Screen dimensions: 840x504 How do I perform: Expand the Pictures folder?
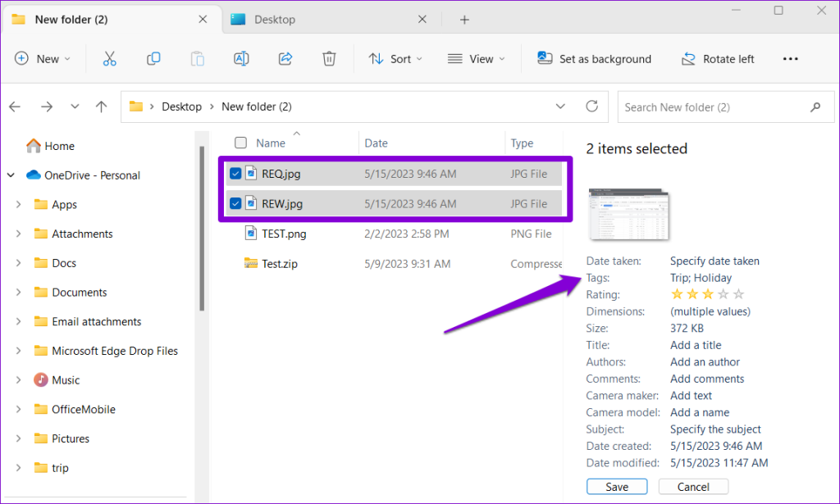[x=19, y=438]
